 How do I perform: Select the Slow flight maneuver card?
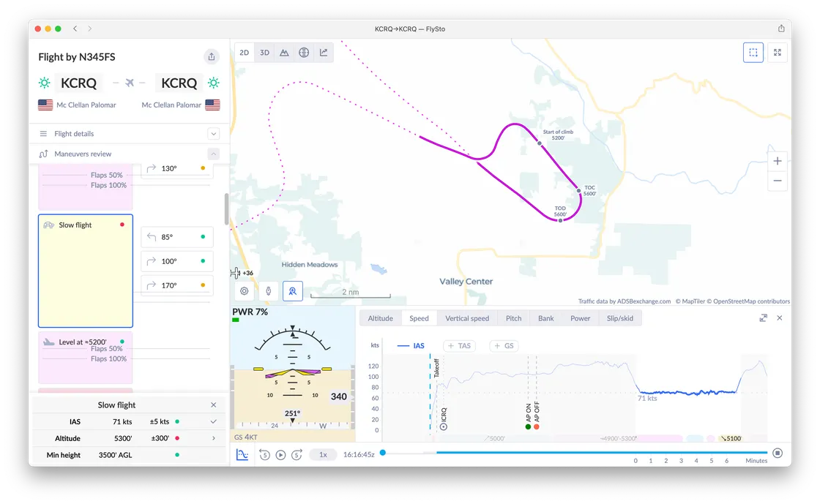85,271
